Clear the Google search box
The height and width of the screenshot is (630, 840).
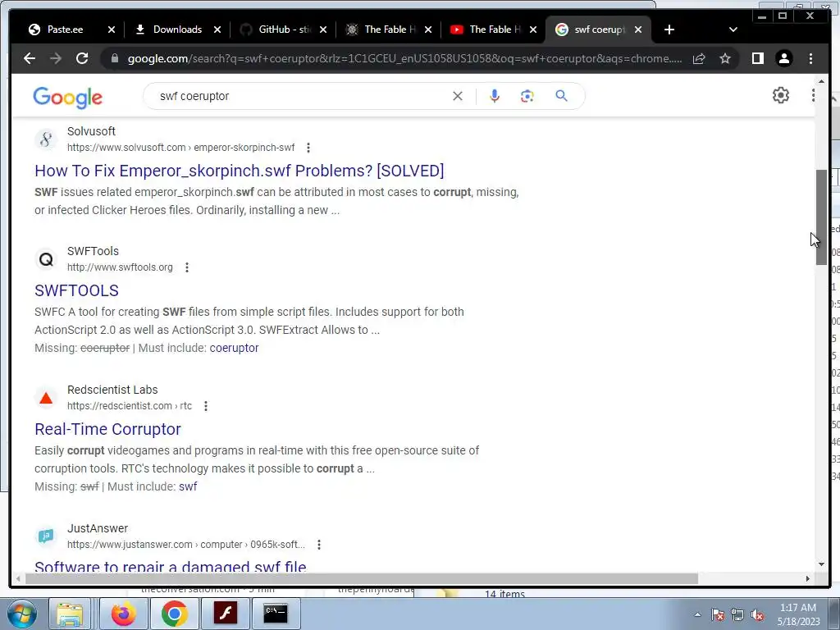[x=458, y=96]
